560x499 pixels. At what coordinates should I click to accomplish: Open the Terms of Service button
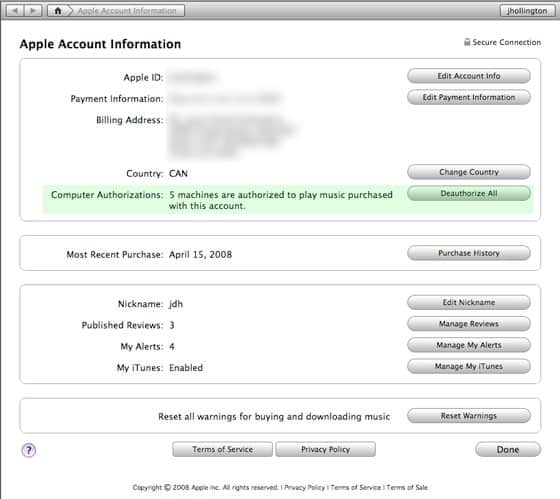(222, 449)
